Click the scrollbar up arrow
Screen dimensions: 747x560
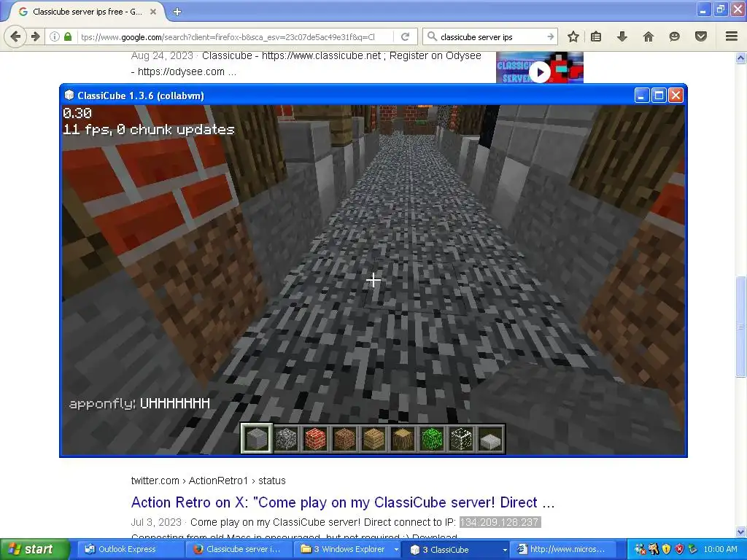click(740, 58)
